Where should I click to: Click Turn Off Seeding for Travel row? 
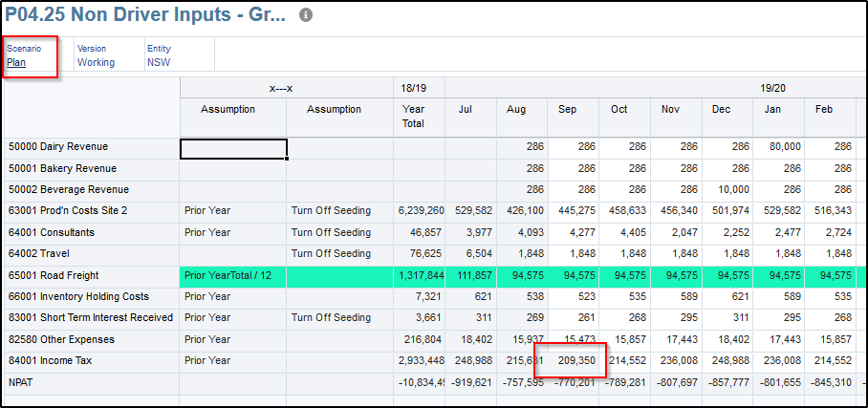point(339,253)
